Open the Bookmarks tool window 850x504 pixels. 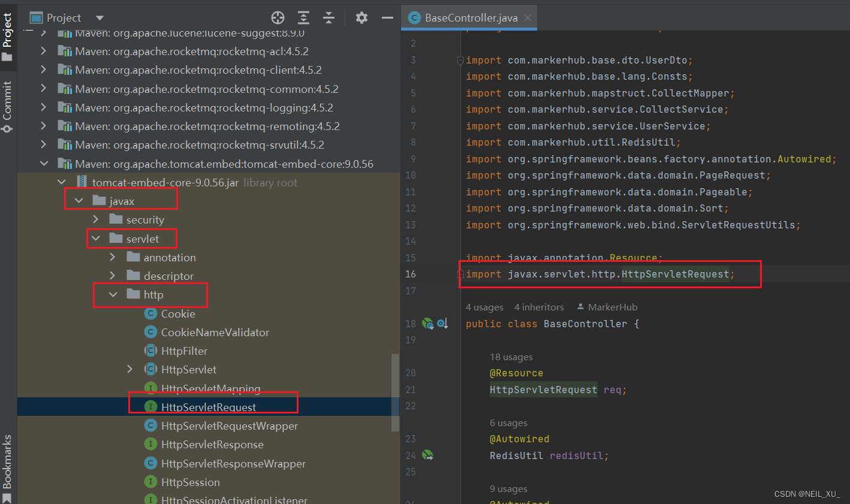pos(7,468)
